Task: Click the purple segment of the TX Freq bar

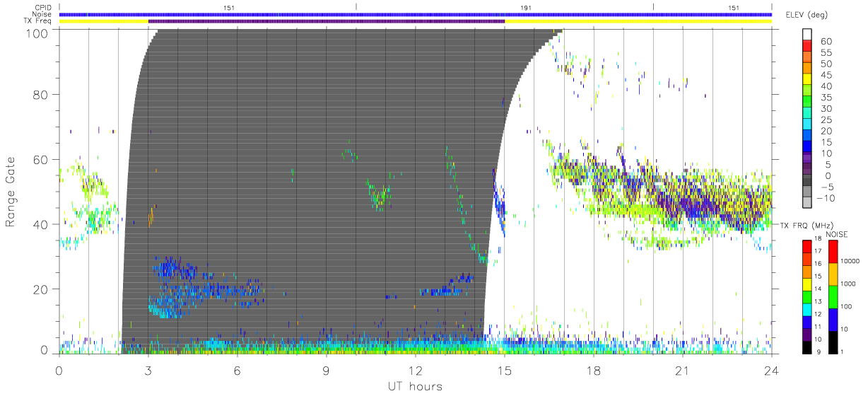Action: coord(327,21)
